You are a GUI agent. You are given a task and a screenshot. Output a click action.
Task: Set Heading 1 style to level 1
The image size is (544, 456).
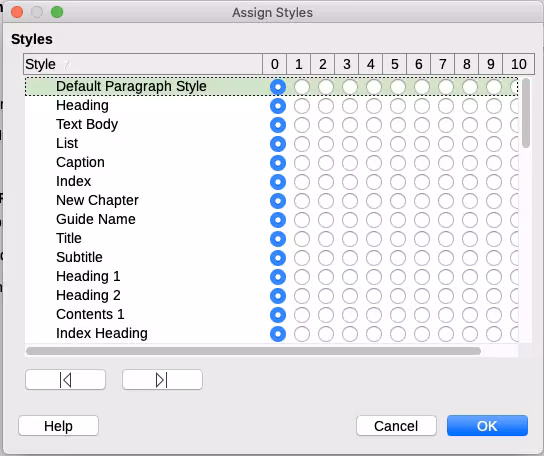(x=302, y=277)
